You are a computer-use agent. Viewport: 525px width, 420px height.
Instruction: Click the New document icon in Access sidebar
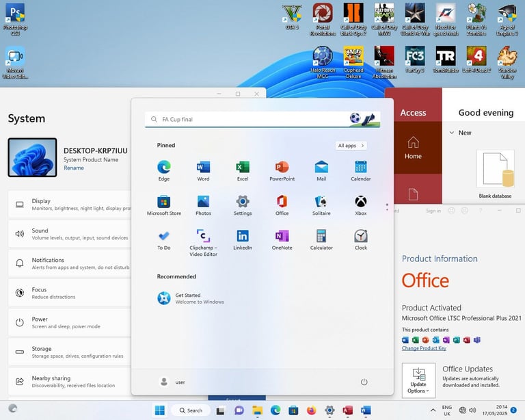pos(413,194)
